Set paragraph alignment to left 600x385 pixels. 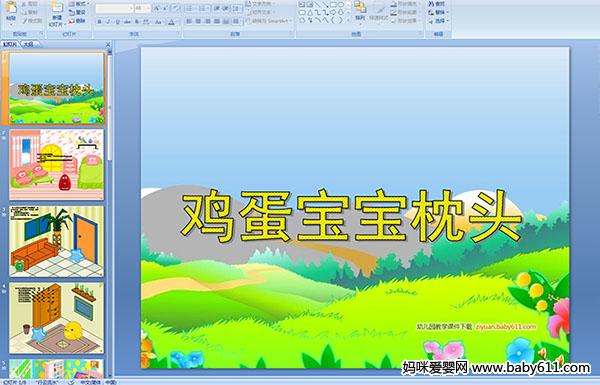point(189,21)
